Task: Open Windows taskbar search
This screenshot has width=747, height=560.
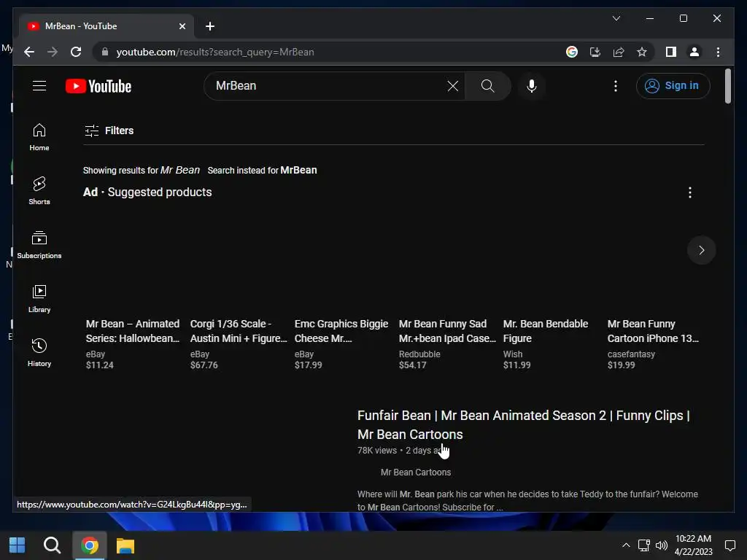Action: [52, 545]
